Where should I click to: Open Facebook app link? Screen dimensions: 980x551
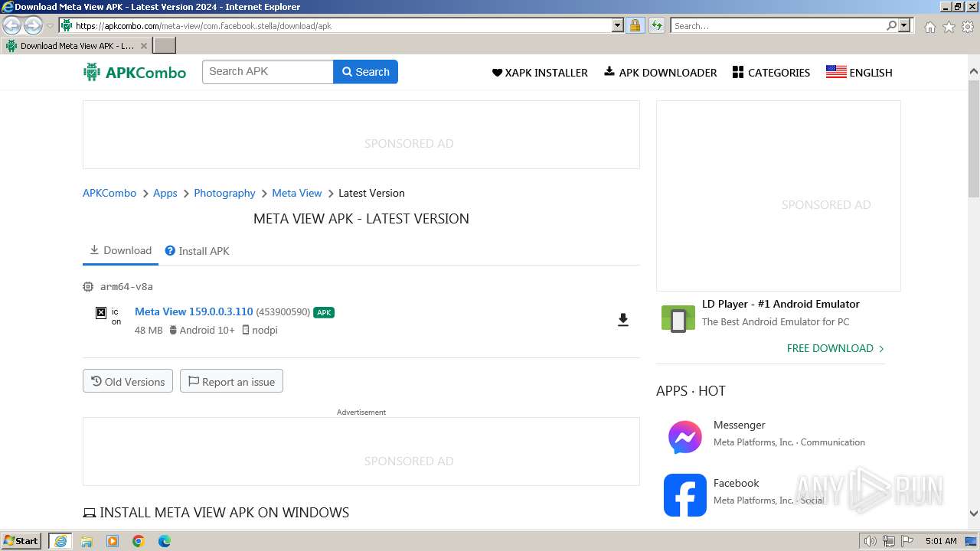pyautogui.click(x=737, y=483)
